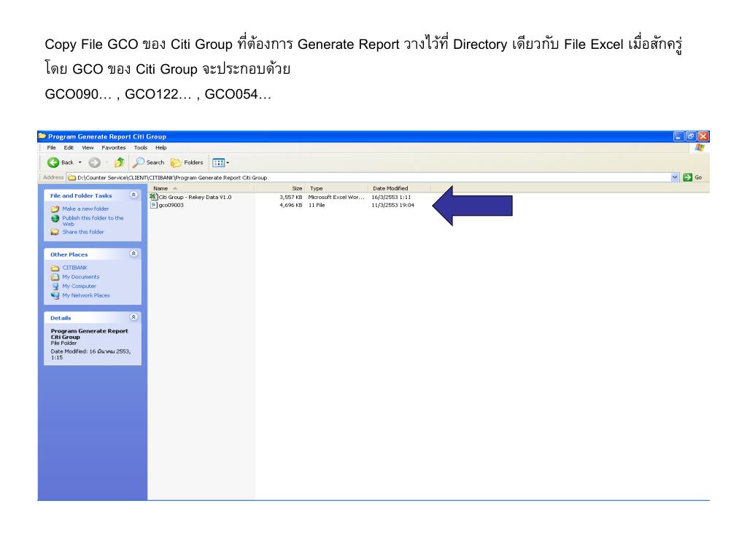
Task: Go to CITIBANK folder link
Action: [75, 268]
